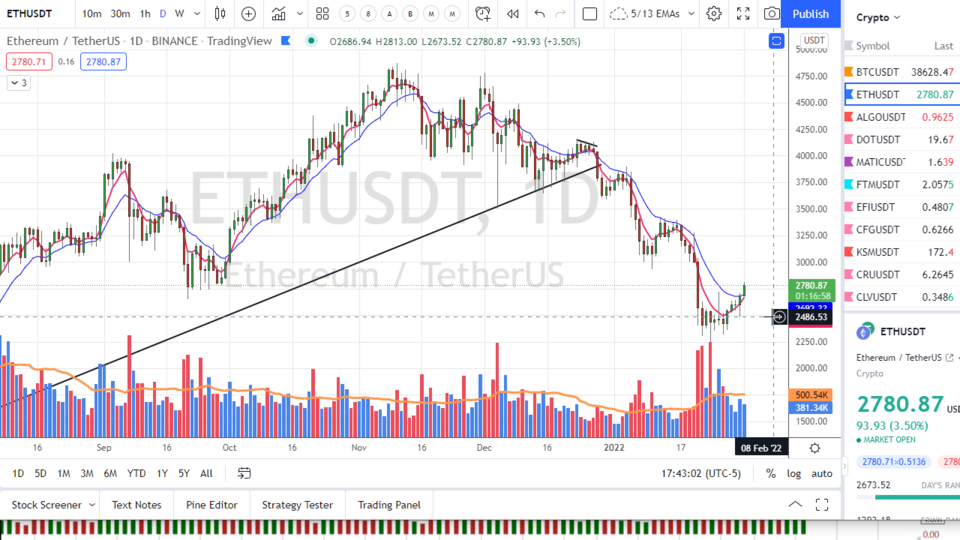Image resolution: width=960 pixels, height=540 pixels.
Task: Take a chart snapshot with camera icon
Action: click(771, 14)
